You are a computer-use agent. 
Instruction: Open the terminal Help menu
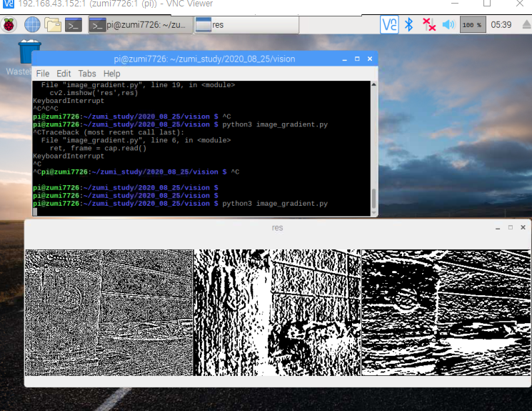[111, 74]
